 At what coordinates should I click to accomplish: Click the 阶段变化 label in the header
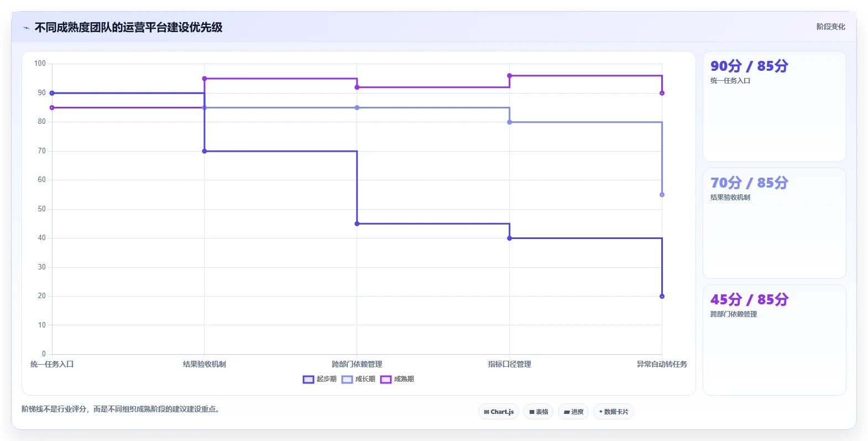[830, 27]
